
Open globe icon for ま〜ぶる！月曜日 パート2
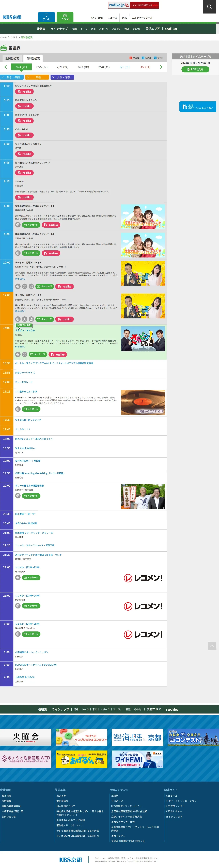click(x=18, y=319)
